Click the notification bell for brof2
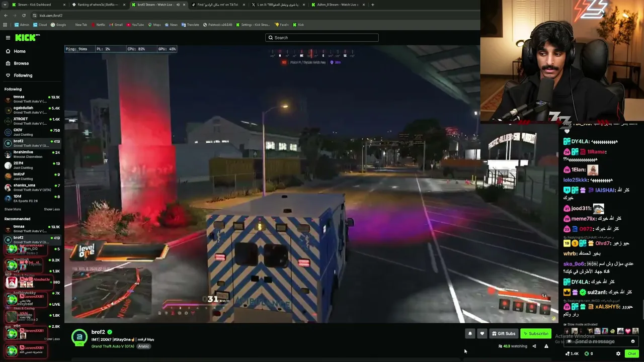The height and width of the screenshot is (362, 644). [470, 333]
